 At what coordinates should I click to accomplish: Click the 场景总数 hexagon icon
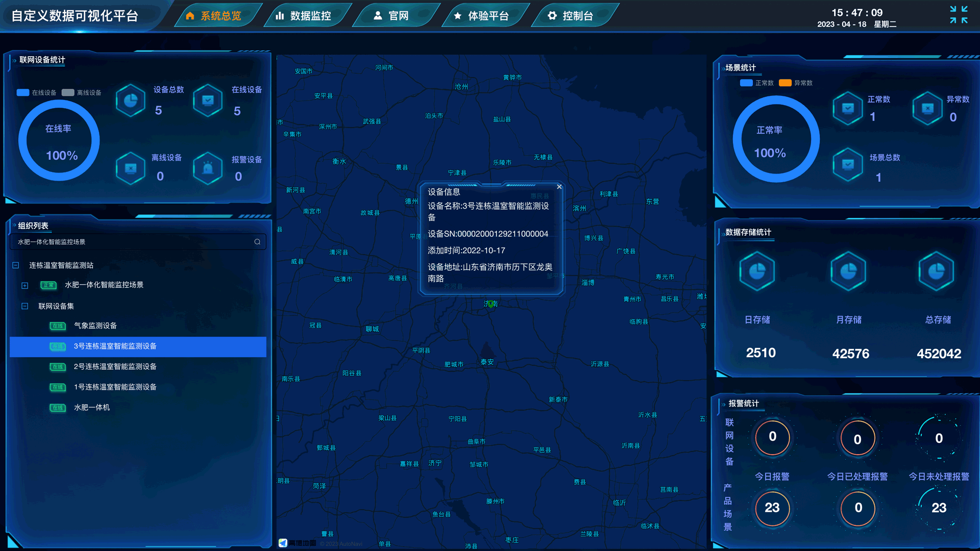[x=848, y=164]
